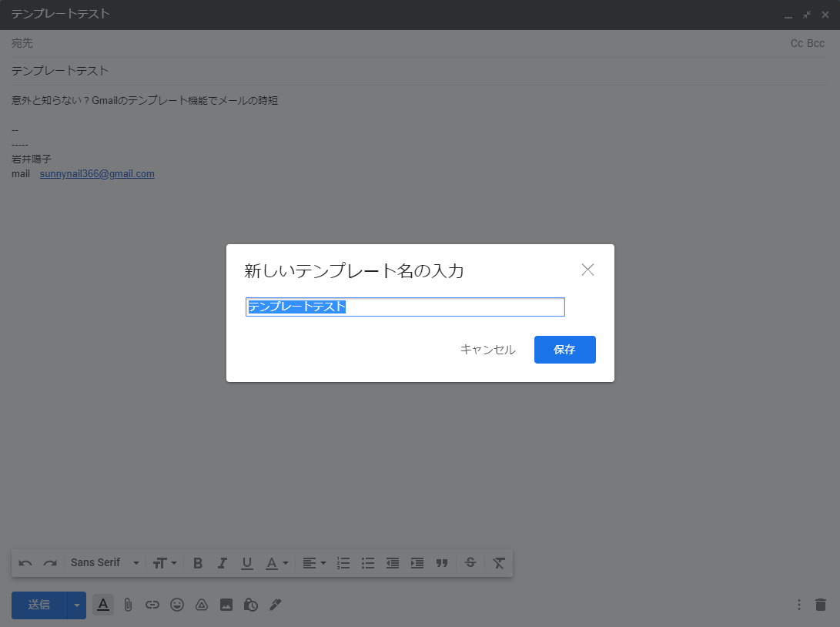The width and height of the screenshot is (840, 627).
Task: Toggle bold formatting
Action: tap(198, 563)
